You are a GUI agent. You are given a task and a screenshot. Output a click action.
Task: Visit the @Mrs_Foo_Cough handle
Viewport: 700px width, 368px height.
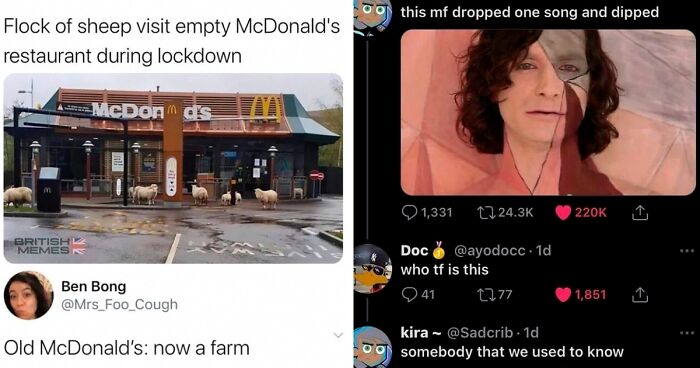point(119,305)
